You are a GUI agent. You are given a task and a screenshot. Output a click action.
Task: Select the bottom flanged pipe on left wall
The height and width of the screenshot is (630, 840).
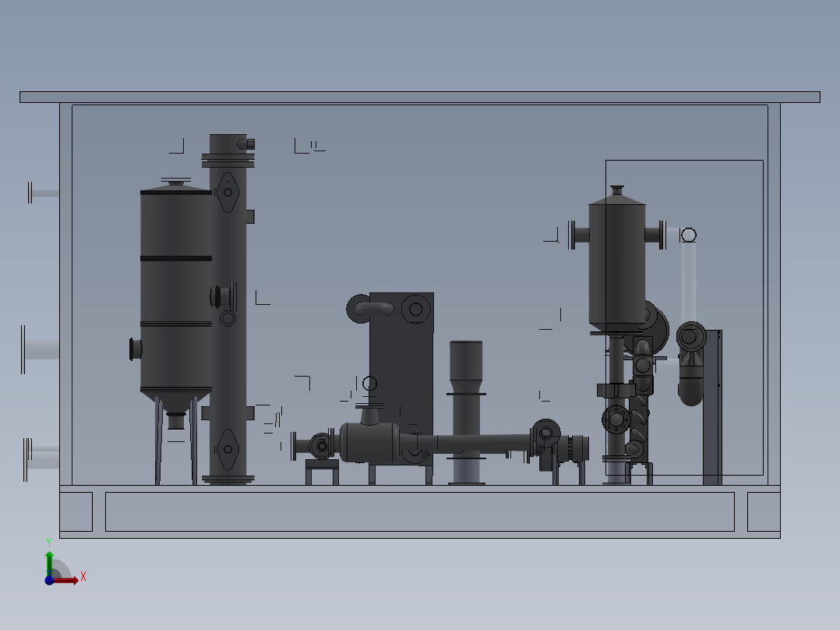41,459
